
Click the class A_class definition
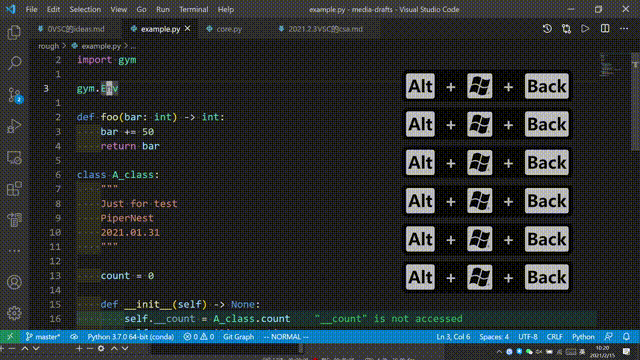(x=118, y=175)
